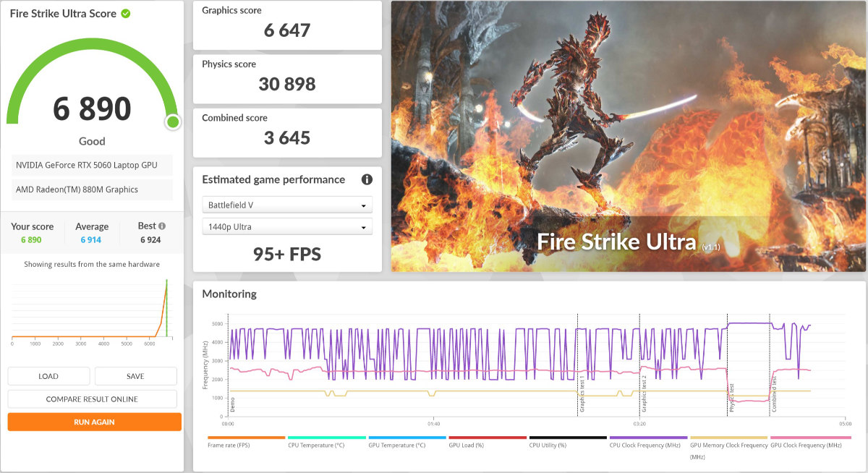The image size is (868, 473).
Task: Click AMD Radeon(TM) 880M Graphics entry
Action: click(x=92, y=189)
